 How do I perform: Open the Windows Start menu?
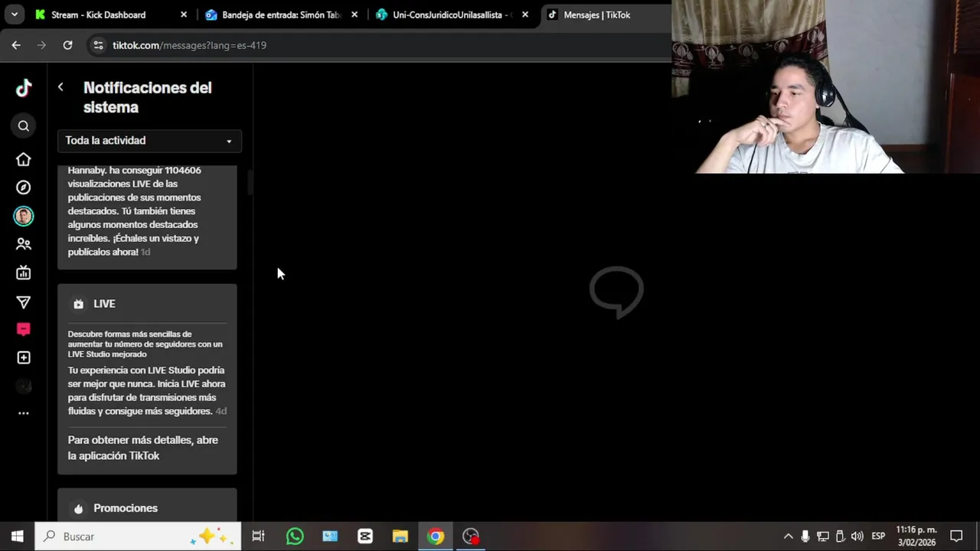(17, 536)
